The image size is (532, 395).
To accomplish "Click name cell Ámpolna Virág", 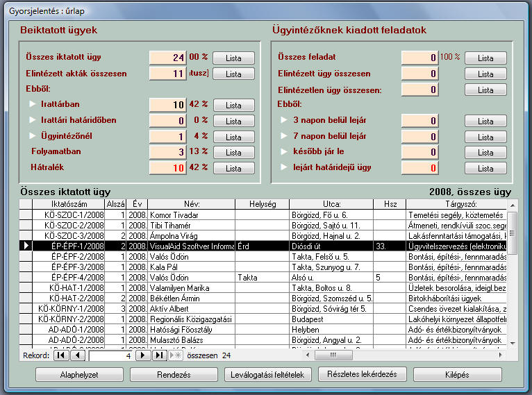I will click(x=192, y=235).
